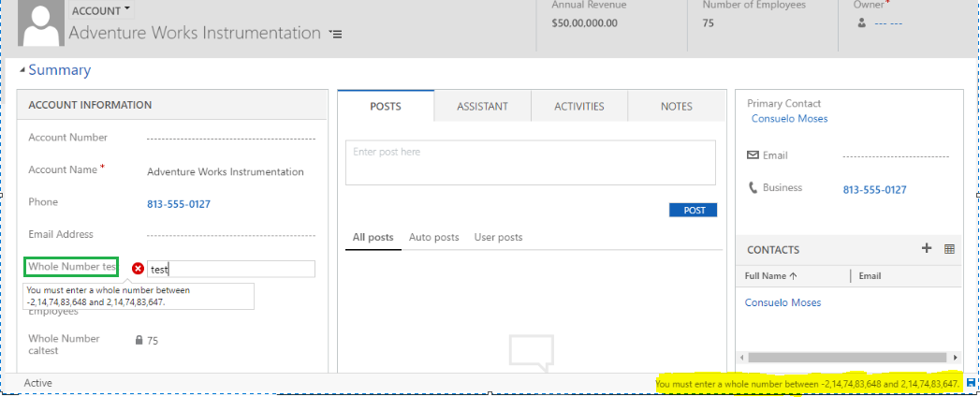Click the Primary Contact Email empty field
This screenshot has width=980, height=397.
pos(896,155)
